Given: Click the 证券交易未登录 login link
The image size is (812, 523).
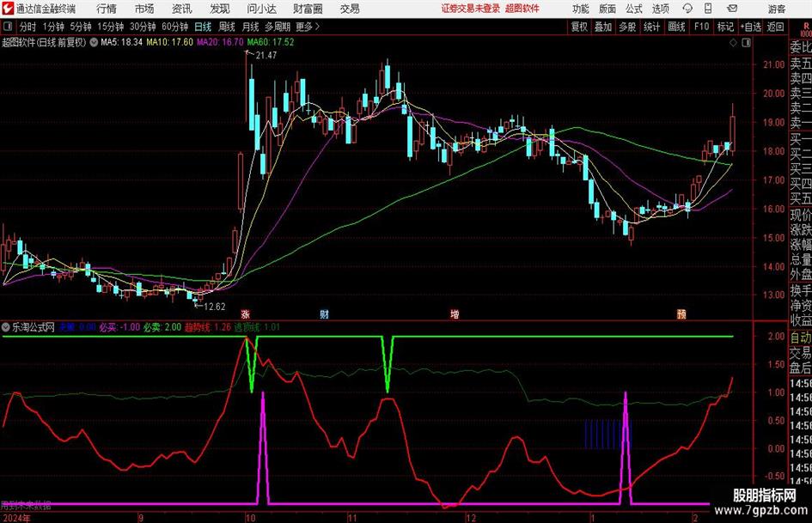Looking at the screenshot, I should [x=470, y=9].
